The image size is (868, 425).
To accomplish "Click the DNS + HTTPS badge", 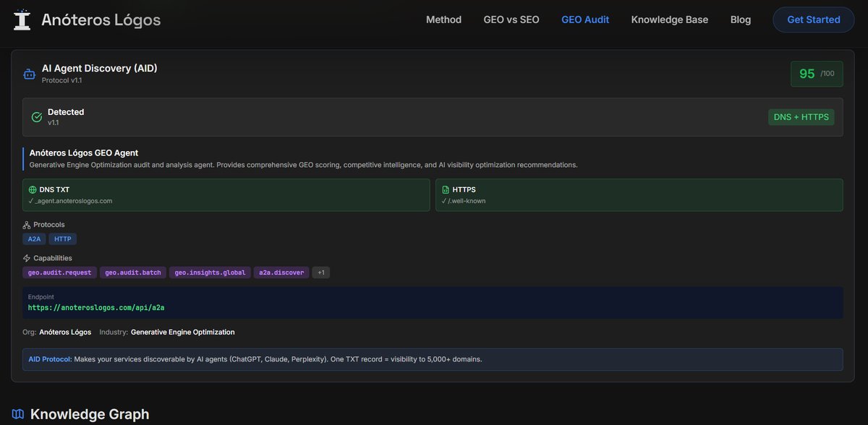I will coord(801,117).
